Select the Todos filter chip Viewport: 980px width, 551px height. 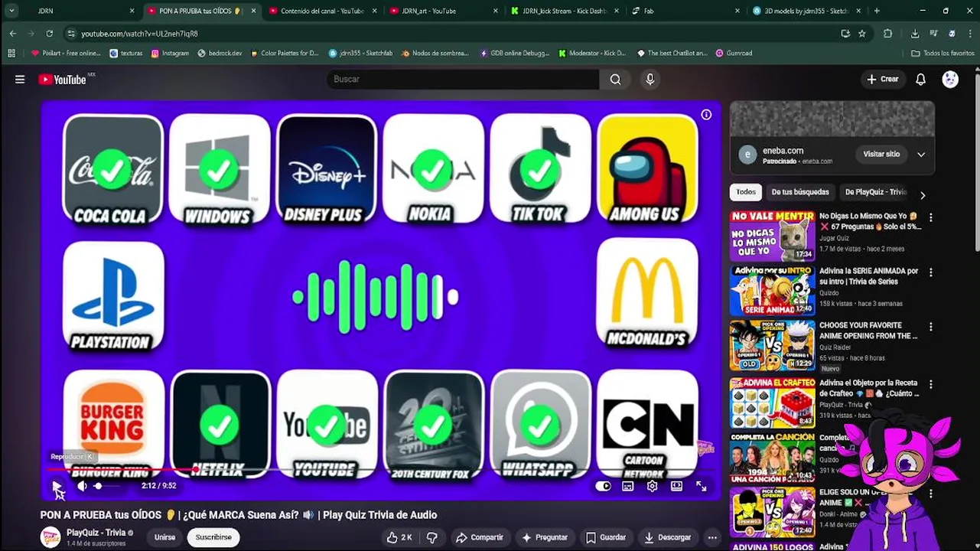[746, 192]
